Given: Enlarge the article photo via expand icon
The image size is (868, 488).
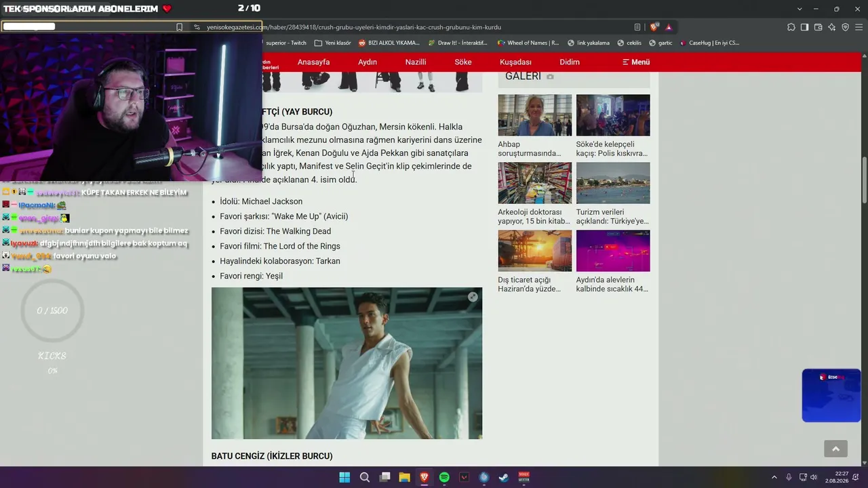Looking at the screenshot, I should click(473, 297).
